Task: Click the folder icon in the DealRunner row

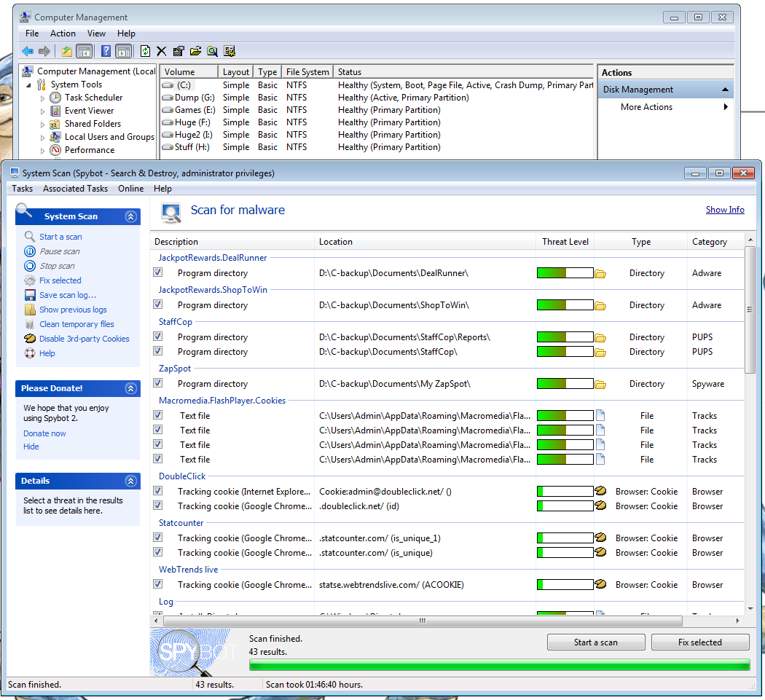Action: pos(600,274)
